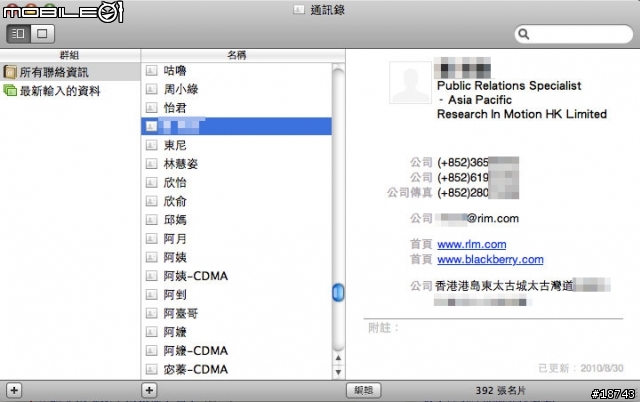Click the contact photo placeholder
The height and width of the screenshot is (402, 640).
tap(410, 82)
